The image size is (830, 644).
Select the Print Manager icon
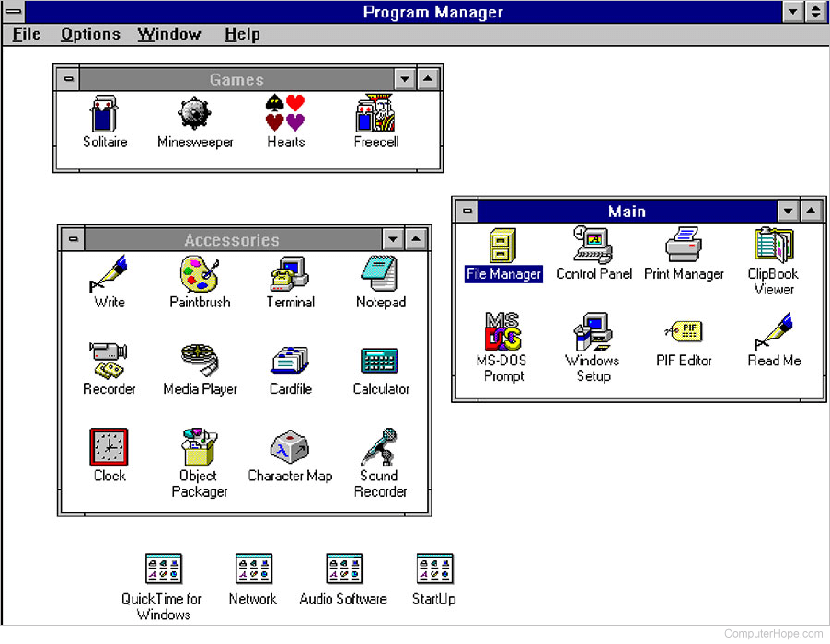pos(684,245)
